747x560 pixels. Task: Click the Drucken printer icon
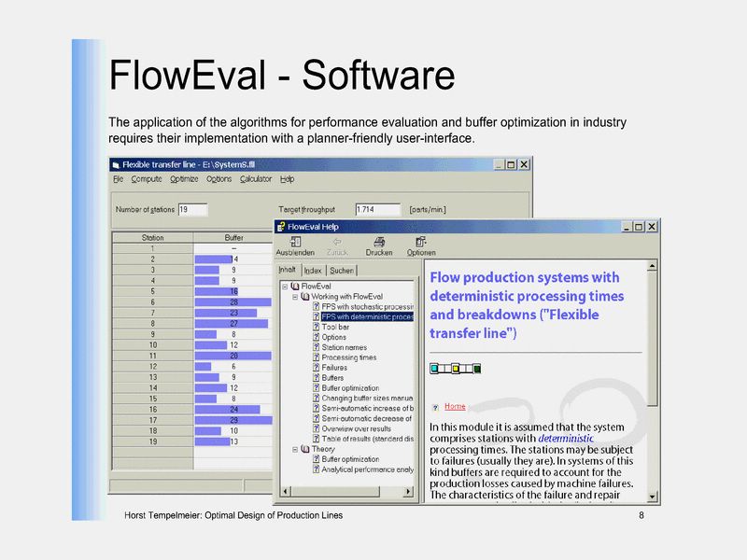(x=378, y=243)
